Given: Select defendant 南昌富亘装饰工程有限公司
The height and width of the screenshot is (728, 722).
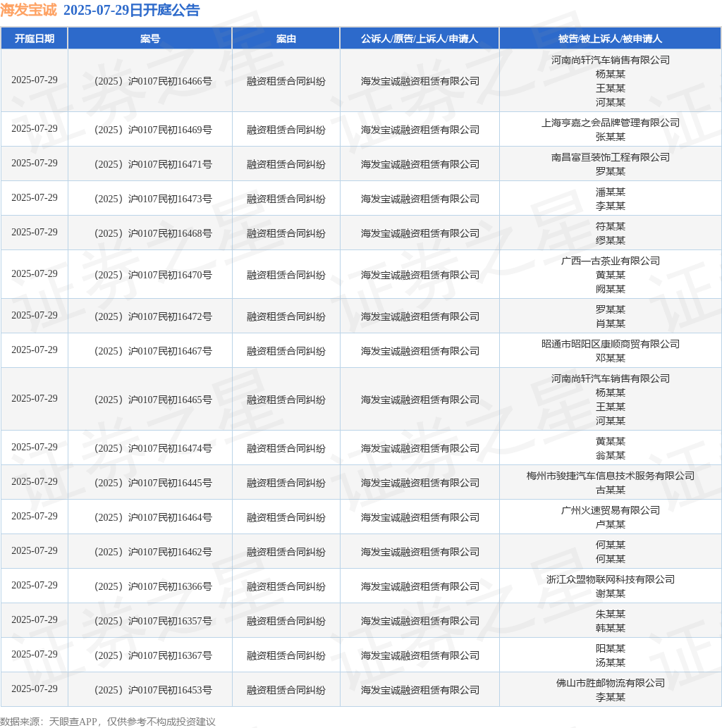Looking at the screenshot, I should click(x=610, y=157).
